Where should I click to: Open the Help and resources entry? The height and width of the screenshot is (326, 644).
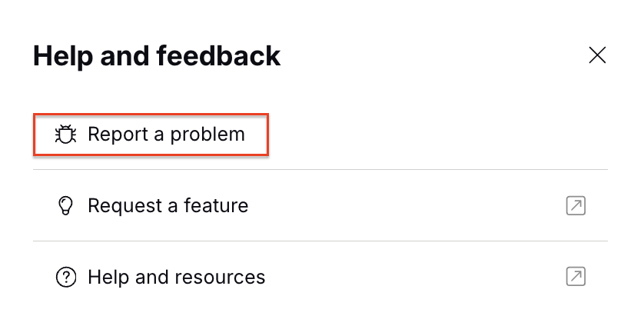click(176, 277)
